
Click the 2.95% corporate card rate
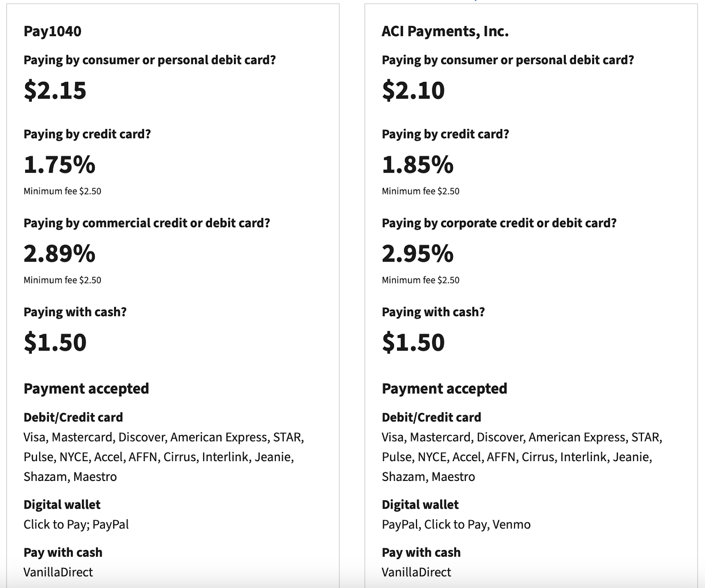418,254
